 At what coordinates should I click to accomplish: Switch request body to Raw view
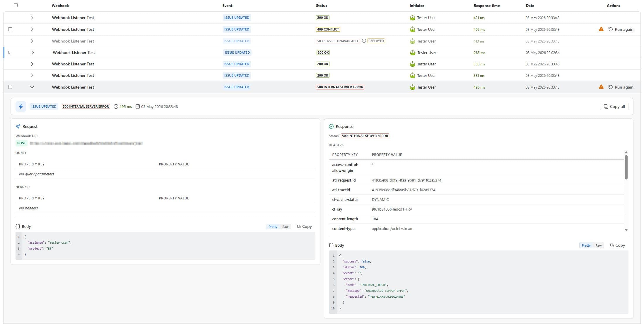point(285,227)
